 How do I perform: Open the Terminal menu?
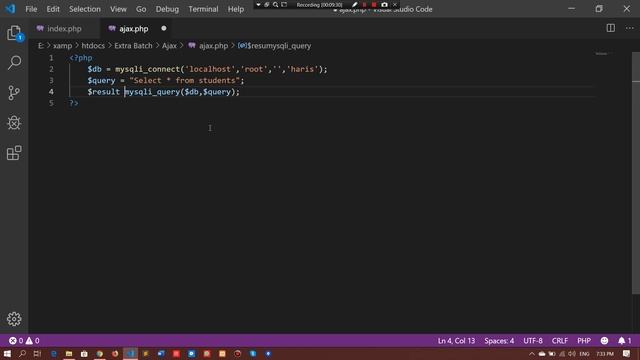point(203,9)
